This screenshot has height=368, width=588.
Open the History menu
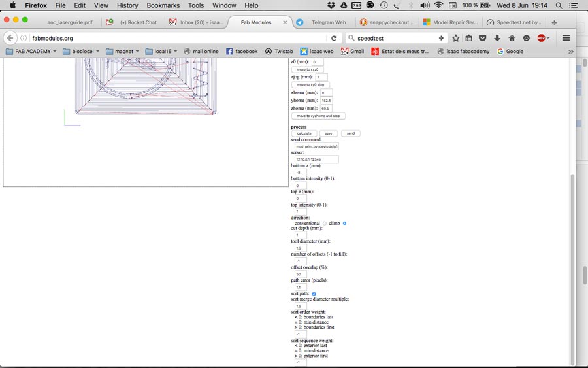coord(127,5)
